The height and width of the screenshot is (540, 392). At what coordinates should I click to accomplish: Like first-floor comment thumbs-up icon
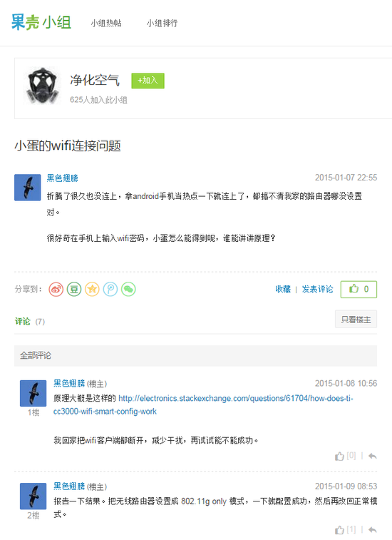[x=339, y=457]
